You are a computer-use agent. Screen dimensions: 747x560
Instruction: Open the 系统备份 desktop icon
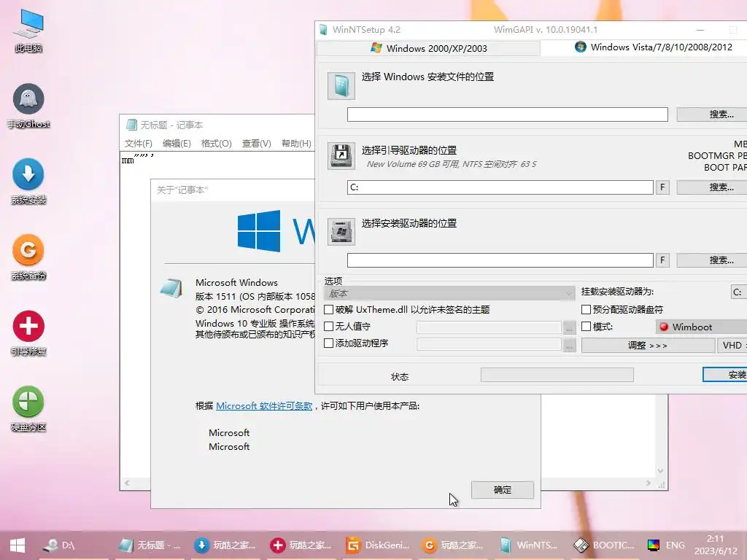28,257
